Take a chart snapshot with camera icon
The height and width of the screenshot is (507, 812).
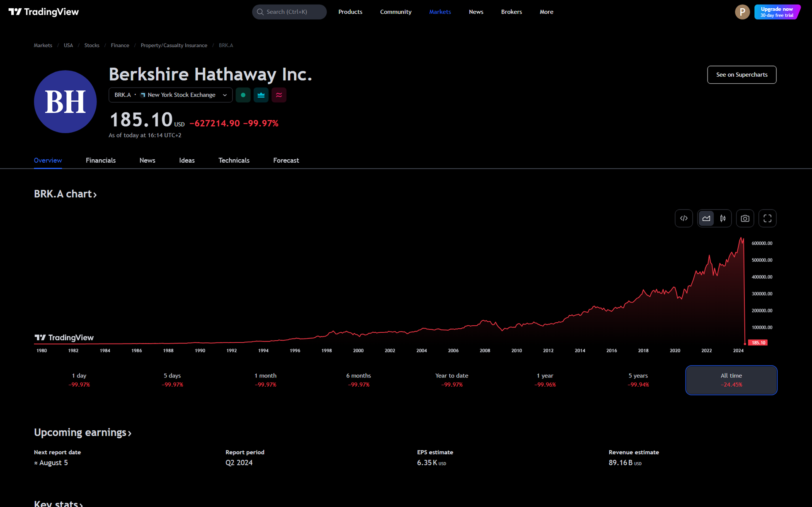click(745, 218)
